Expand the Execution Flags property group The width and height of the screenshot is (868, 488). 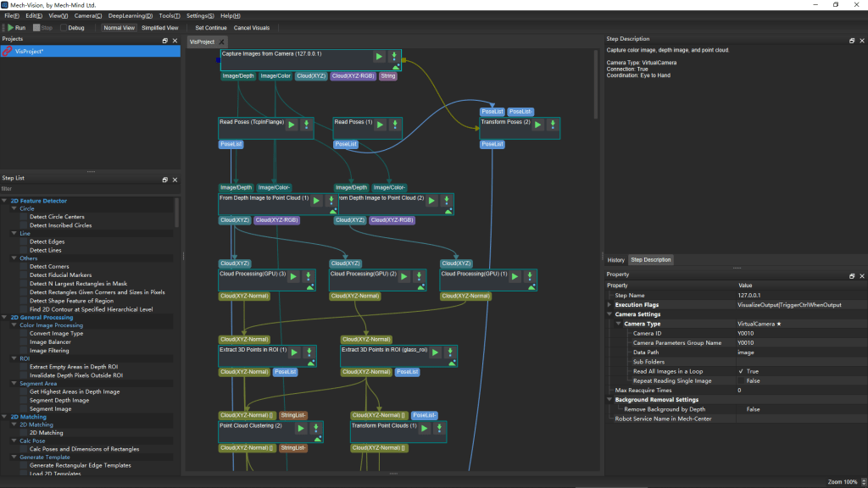pyautogui.click(x=610, y=304)
